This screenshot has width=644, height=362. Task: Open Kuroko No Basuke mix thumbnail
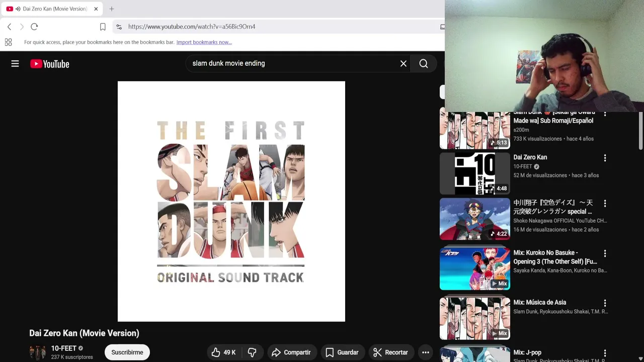click(x=475, y=268)
